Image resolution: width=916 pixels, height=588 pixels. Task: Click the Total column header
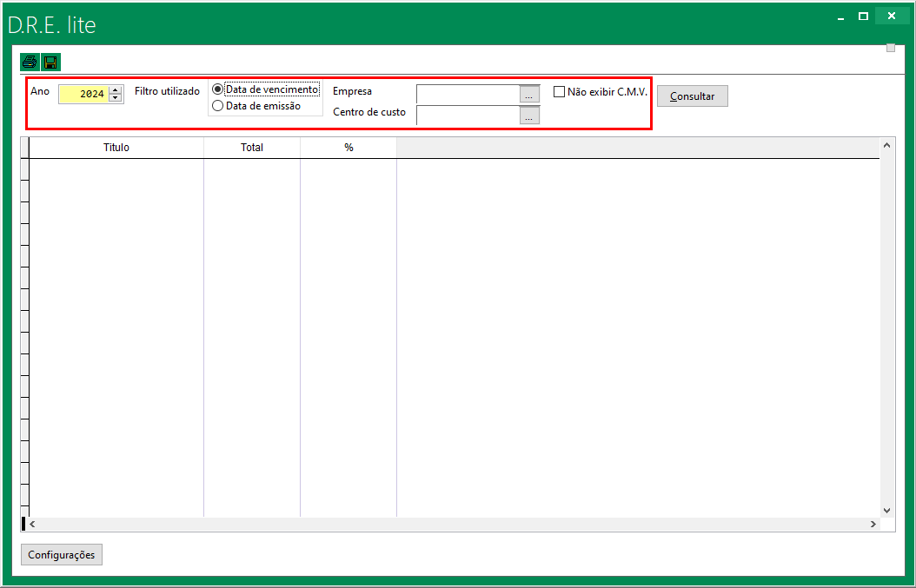pyautogui.click(x=252, y=148)
